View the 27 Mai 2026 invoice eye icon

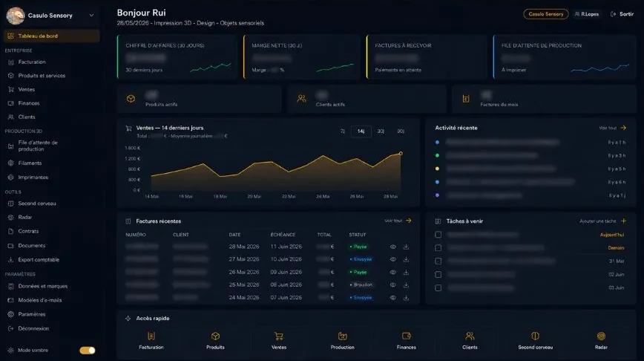point(393,259)
